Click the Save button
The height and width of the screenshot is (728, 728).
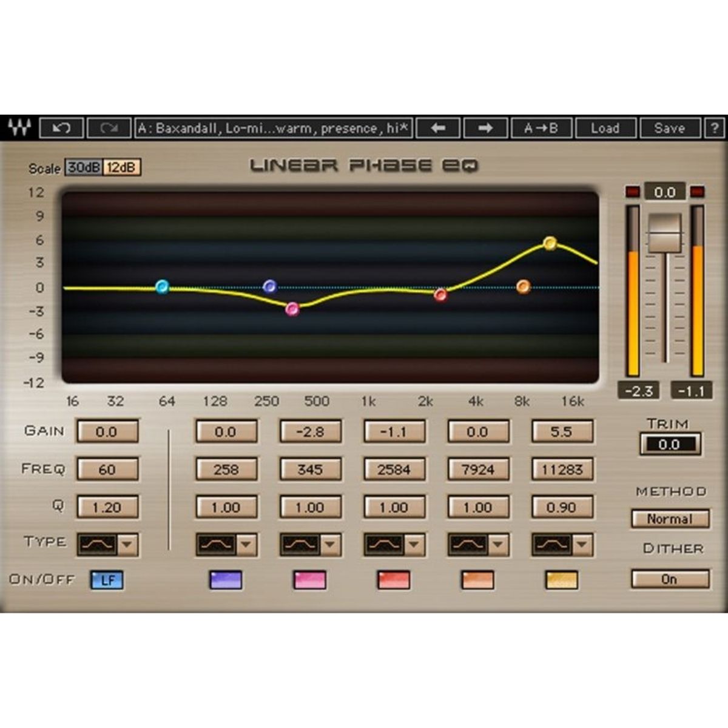(670, 128)
